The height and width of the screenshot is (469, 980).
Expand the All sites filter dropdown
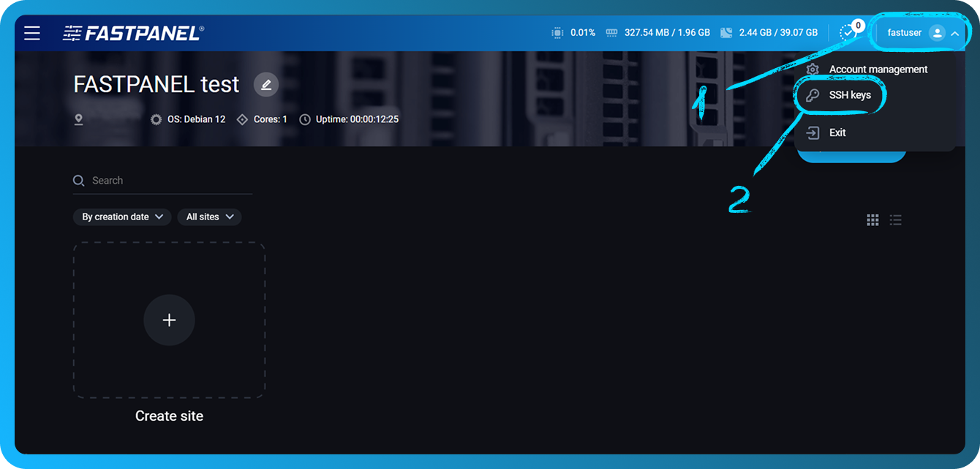pyautogui.click(x=209, y=217)
